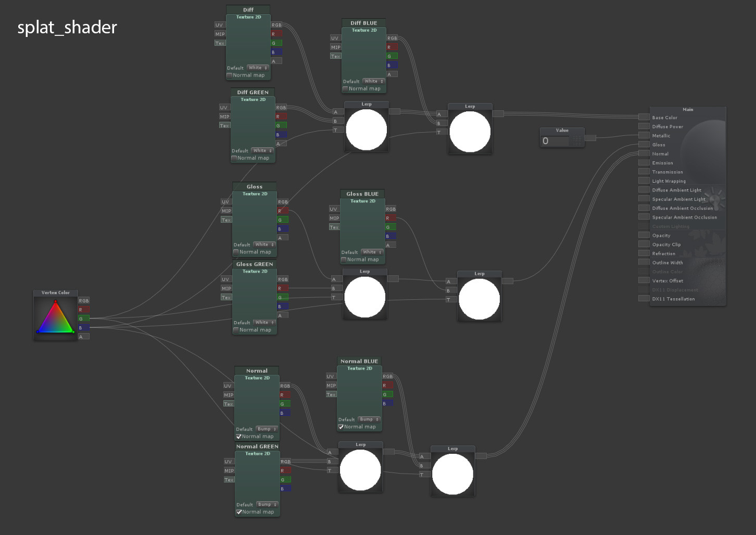Open the Bump default dropdown on Normal BLUE
Screen dimensions: 756x535
[x=369, y=419]
